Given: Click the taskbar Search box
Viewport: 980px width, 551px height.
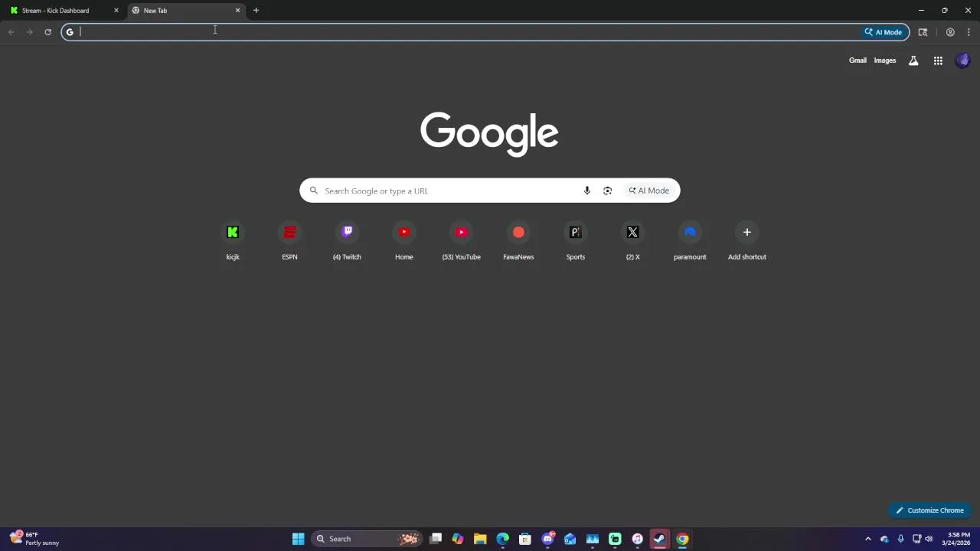Looking at the screenshot, I should 367,539.
